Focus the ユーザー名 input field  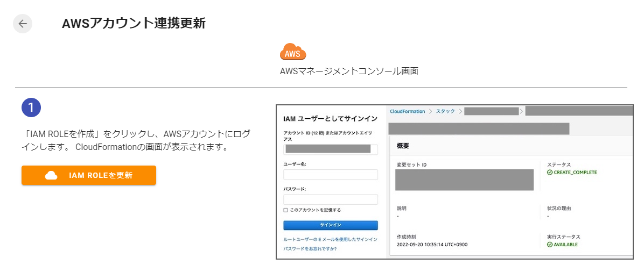click(330, 174)
